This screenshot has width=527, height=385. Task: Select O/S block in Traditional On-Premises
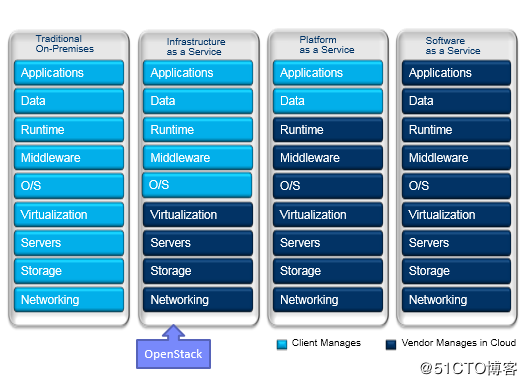tap(69, 186)
